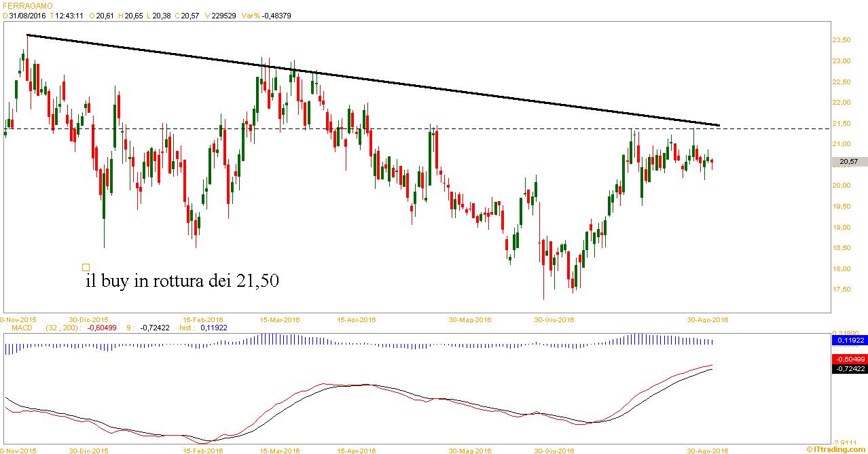Click the 15-Mar-2016 date on the price chart axis

[x=279, y=319]
